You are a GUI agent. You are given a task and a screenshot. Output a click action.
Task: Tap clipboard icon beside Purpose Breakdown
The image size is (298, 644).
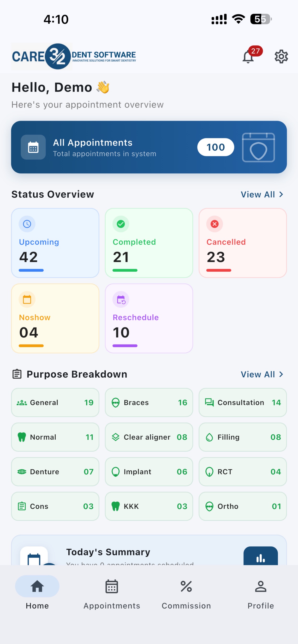17,374
